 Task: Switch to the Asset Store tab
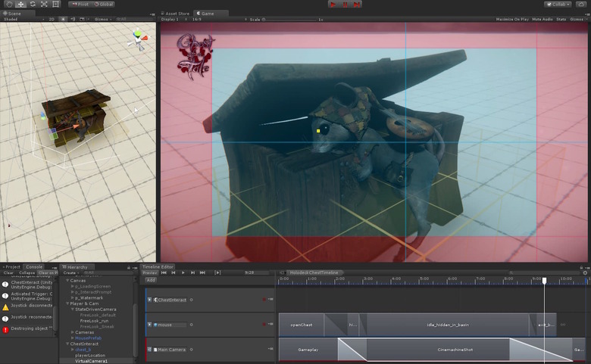coord(177,14)
